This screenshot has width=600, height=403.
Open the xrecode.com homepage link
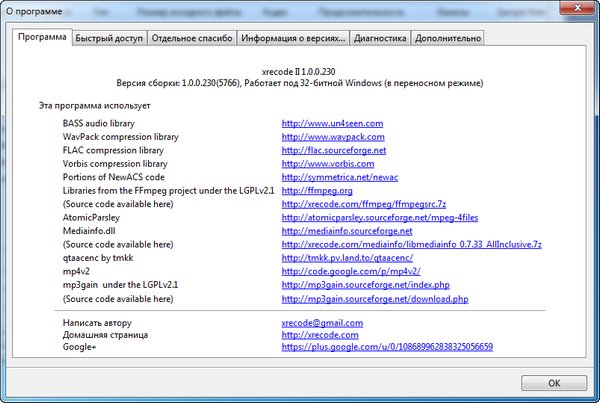tap(322, 336)
